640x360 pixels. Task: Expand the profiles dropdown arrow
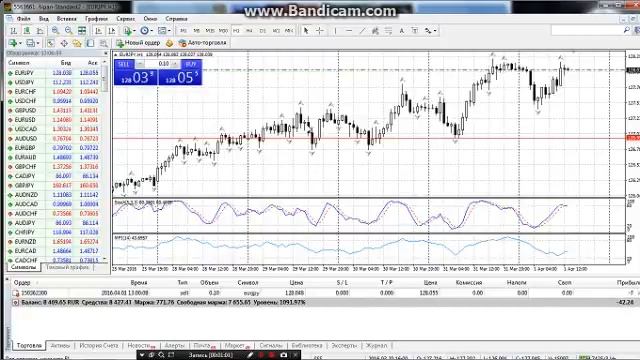coord(38,43)
